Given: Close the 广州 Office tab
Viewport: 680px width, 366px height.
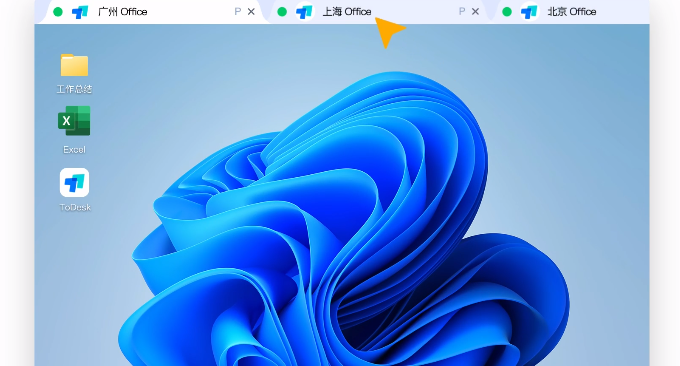Looking at the screenshot, I should tap(251, 12).
